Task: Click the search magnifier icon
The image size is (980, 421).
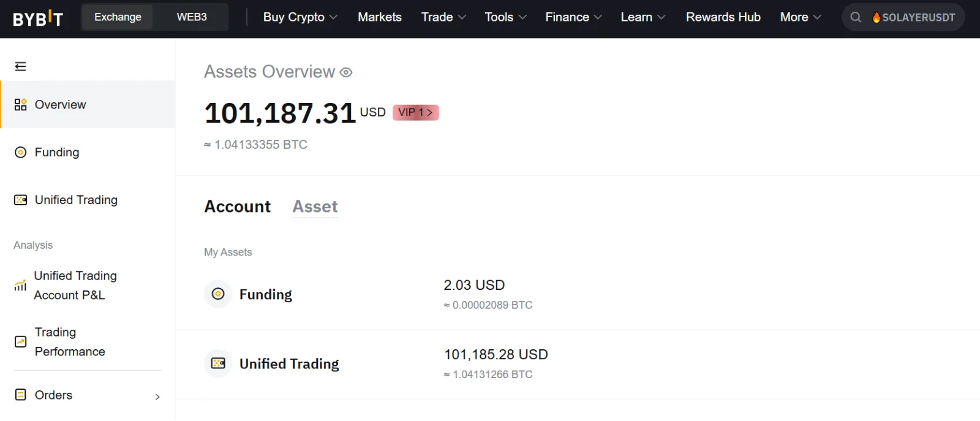Action: point(856,17)
